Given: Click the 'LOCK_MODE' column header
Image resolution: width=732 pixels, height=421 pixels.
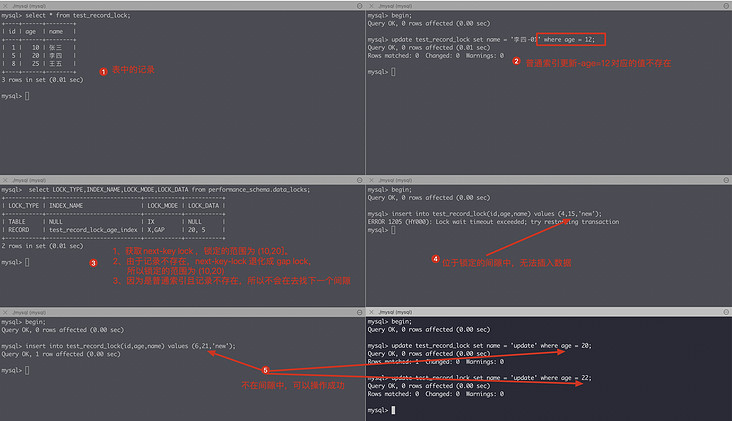Looking at the screenshot, I should 162,206.
